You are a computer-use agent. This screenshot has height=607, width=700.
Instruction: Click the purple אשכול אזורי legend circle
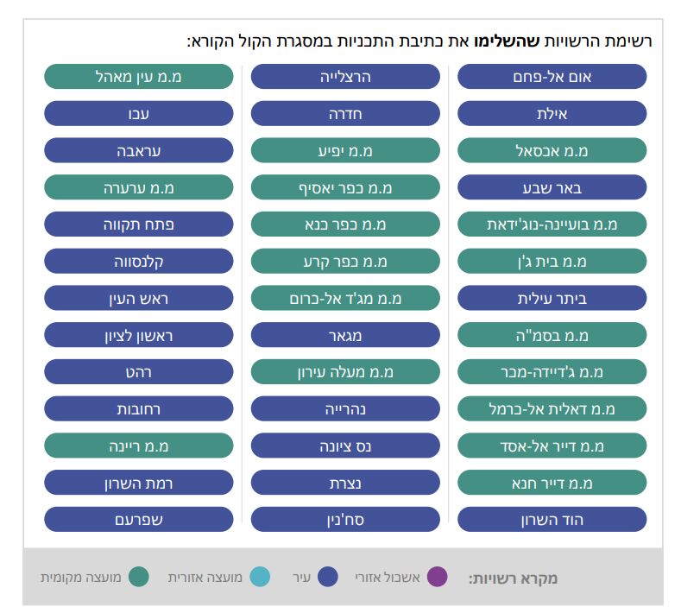point(438,577)
